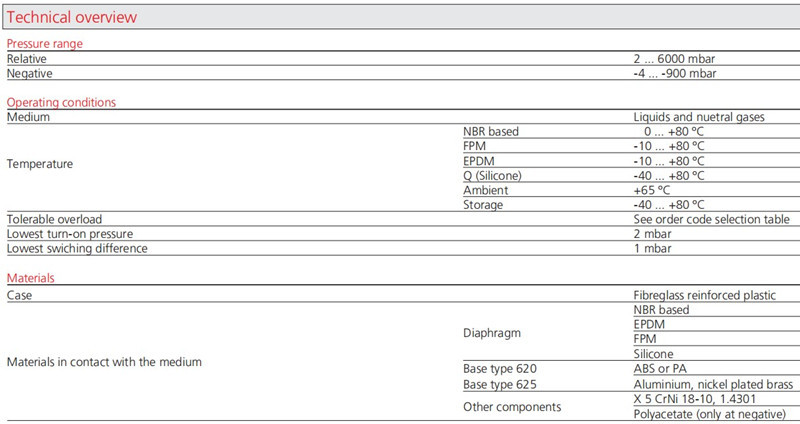Select the Materials section title
The image size is (800, 424).
point(31,277)
